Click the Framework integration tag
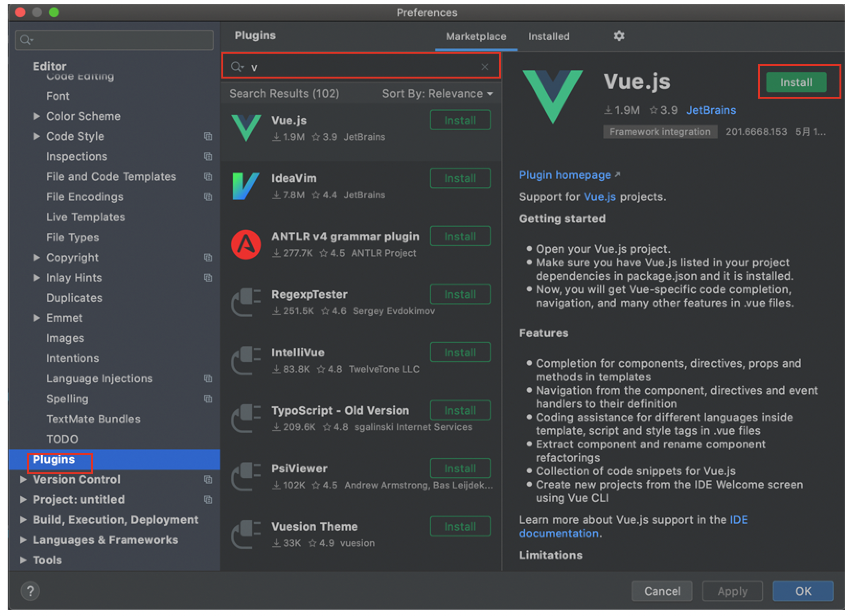 660,132
